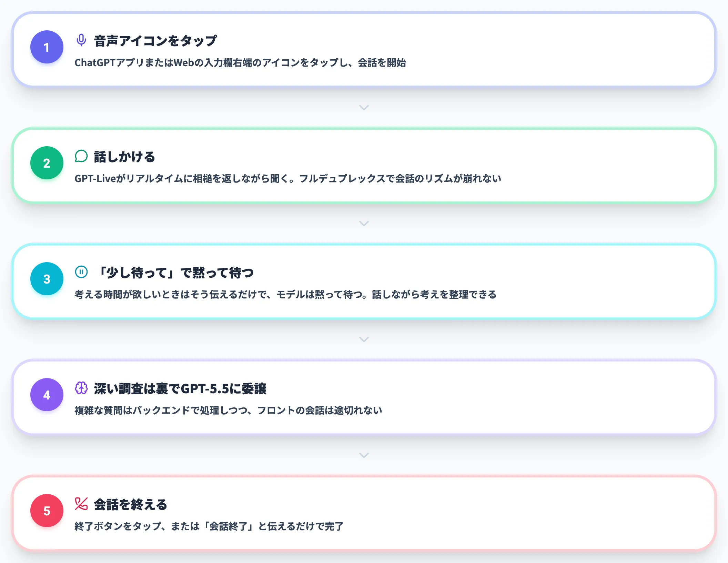Click the description starting with 考える時間が欲しいとき

coord(285,295)
